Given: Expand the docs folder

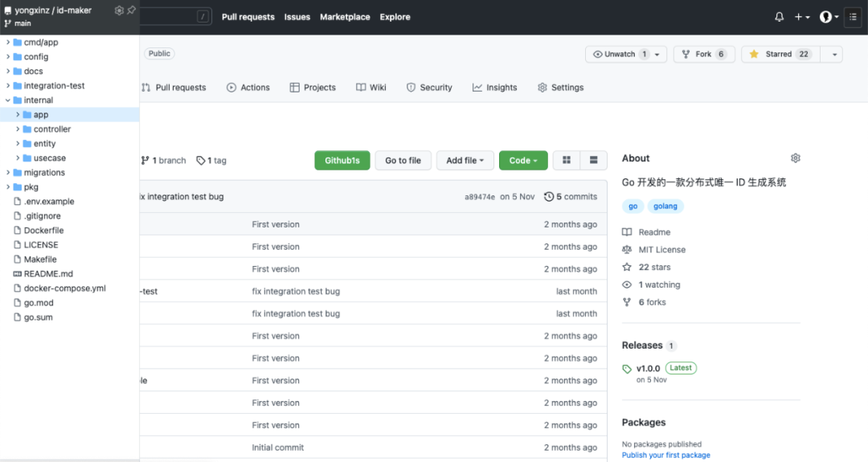Looking at the screenshot, I should pyautogui.click(x=8, y=71).
